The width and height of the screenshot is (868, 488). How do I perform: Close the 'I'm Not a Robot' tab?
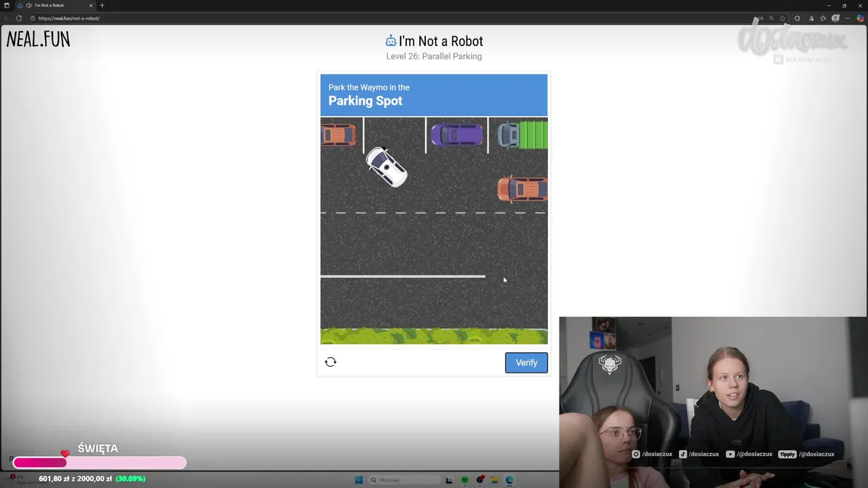91,5
